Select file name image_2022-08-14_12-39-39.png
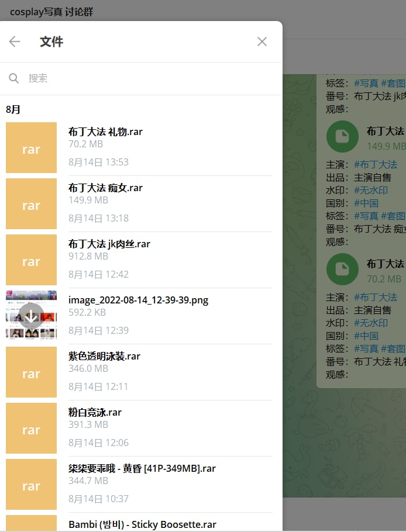 point(139,300)
